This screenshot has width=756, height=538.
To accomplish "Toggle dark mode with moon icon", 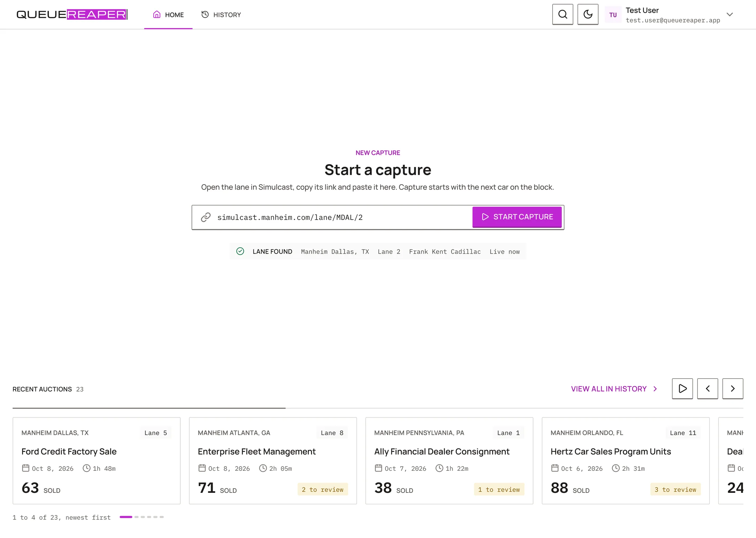I will [588, 14].
